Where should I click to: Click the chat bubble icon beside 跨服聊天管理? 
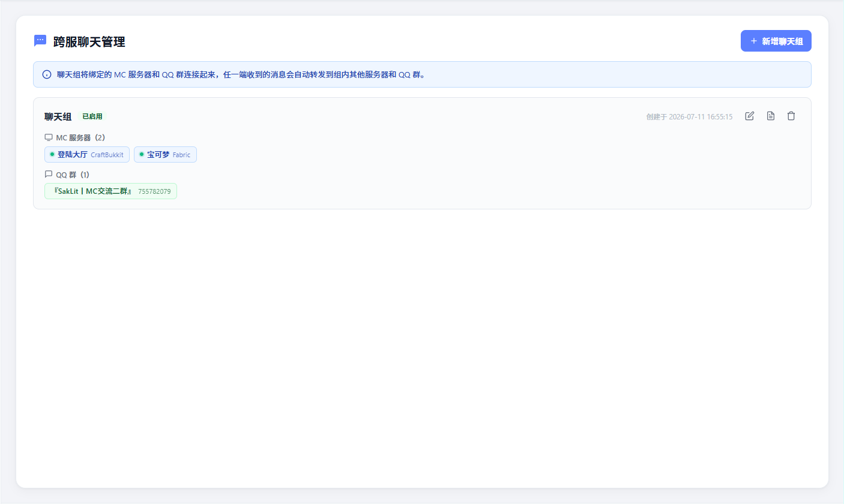pos(40,41)
